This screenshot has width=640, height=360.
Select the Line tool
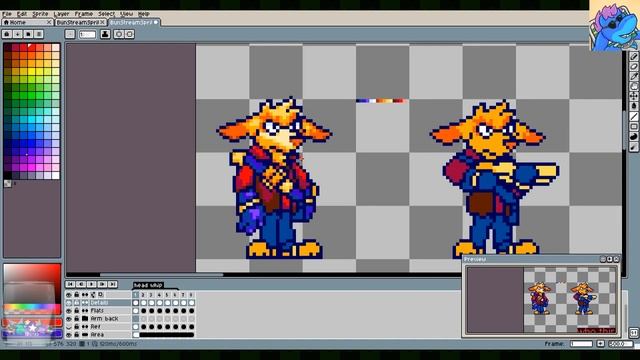[x=634, y=116]
